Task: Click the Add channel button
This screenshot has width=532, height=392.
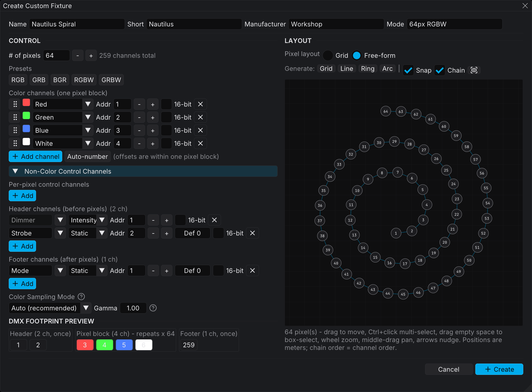Action: click(35, 157)
